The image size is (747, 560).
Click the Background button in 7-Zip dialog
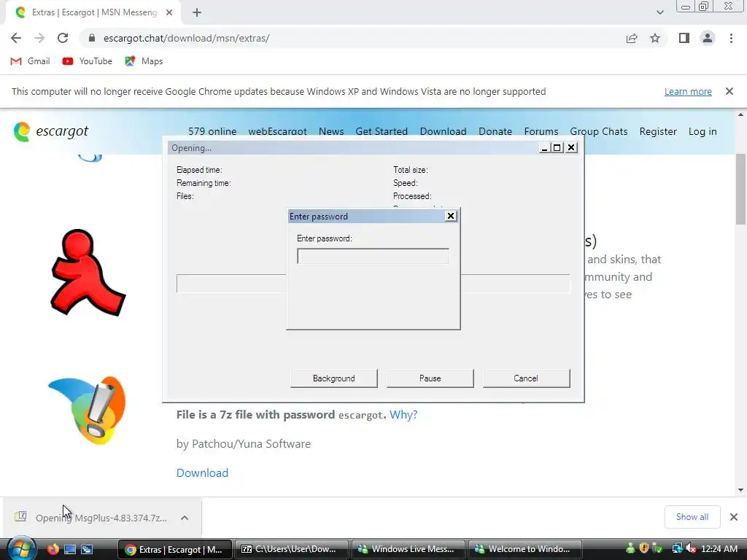coord(334,378)
